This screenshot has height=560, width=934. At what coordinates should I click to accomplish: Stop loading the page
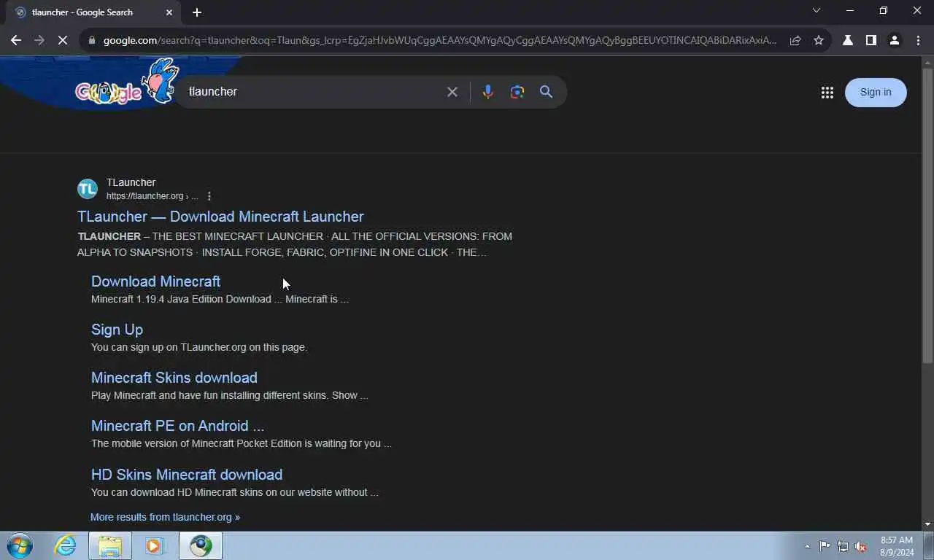[63, 41]
